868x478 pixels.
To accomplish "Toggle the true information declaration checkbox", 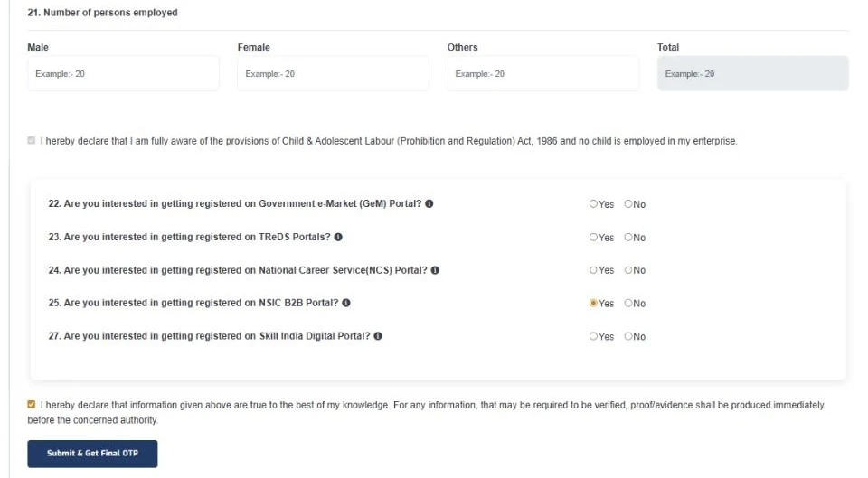I will pos(32,405).
